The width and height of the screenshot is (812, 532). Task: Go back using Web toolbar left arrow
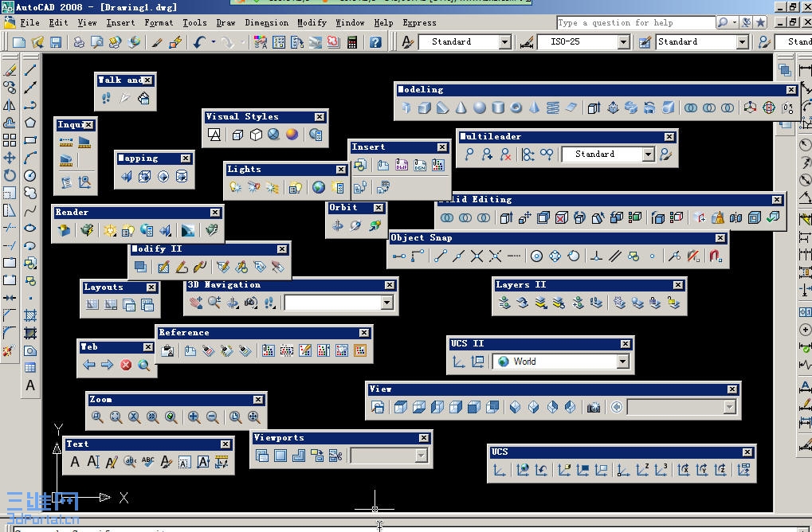89,365
